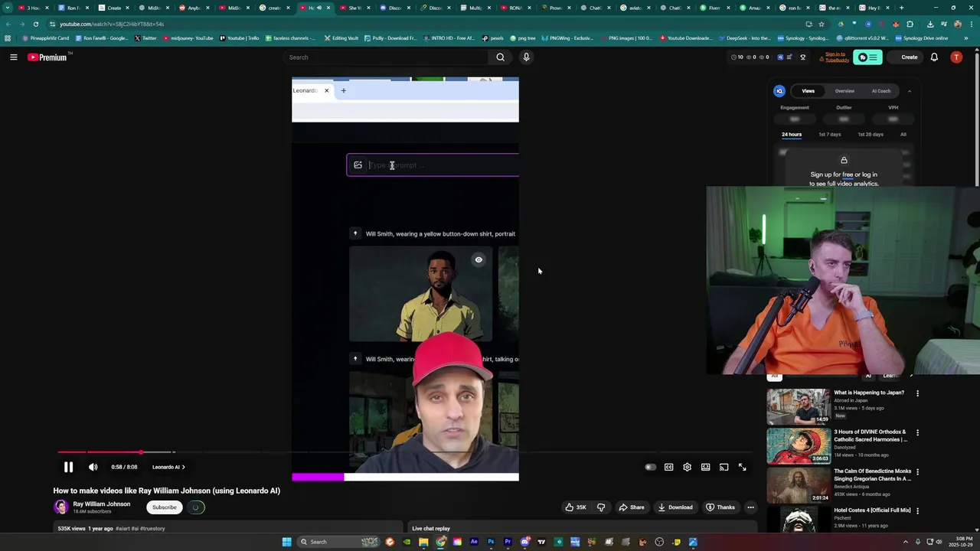Click the YouTube search magnifier button
Viewport: 980px width, 551px height.
pos(500,57)
